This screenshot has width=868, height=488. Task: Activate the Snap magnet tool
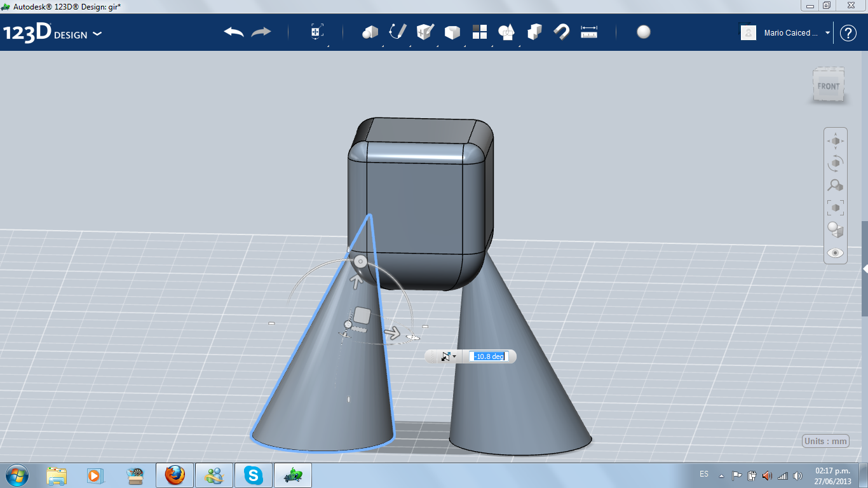pyautogui.click(x=562, y=32)
